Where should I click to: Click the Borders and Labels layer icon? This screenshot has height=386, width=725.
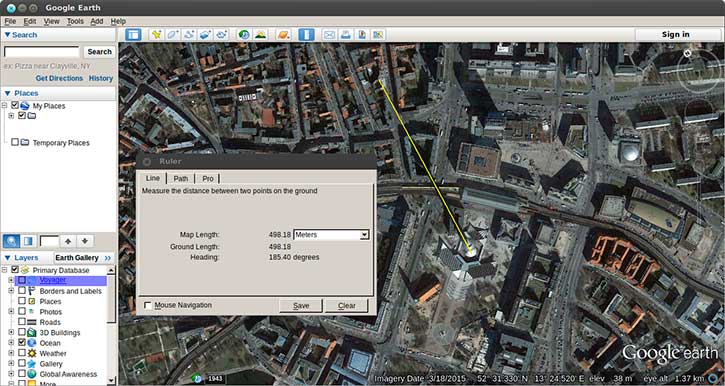31,291
